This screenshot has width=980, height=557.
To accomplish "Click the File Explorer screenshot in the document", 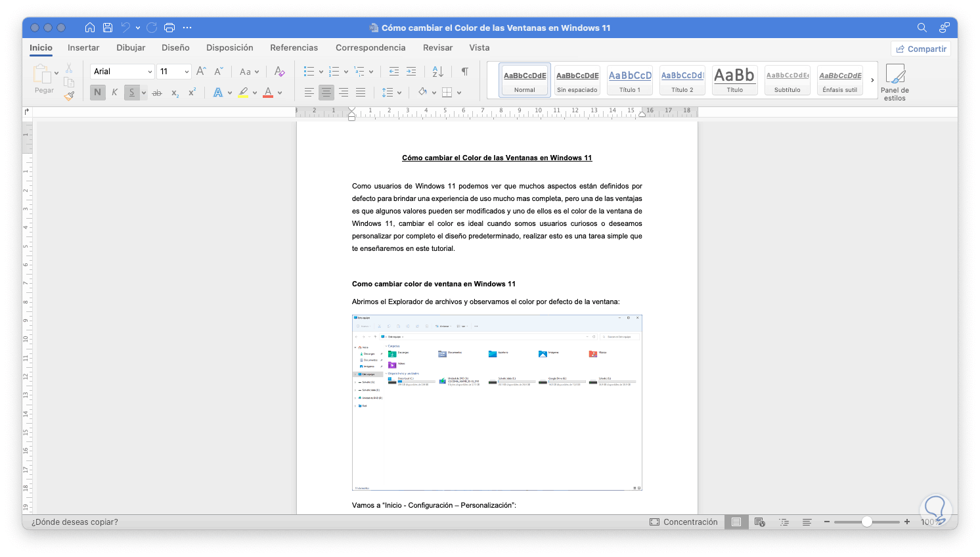I will [497, 403].
